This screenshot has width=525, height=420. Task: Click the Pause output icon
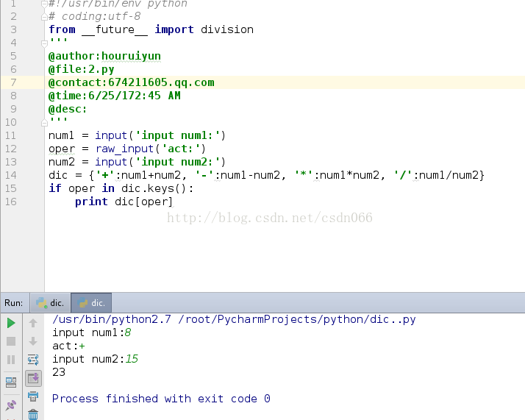click(x=11, y=360)
